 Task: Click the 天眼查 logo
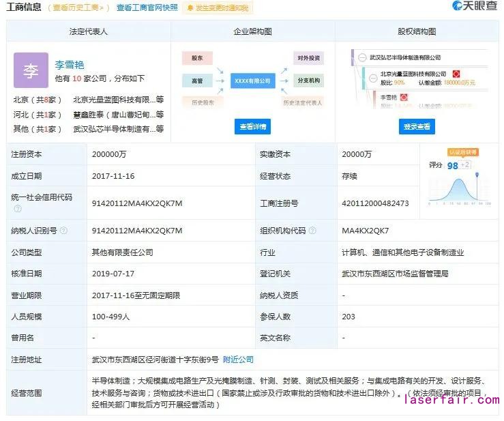click(x=474, y=7)
